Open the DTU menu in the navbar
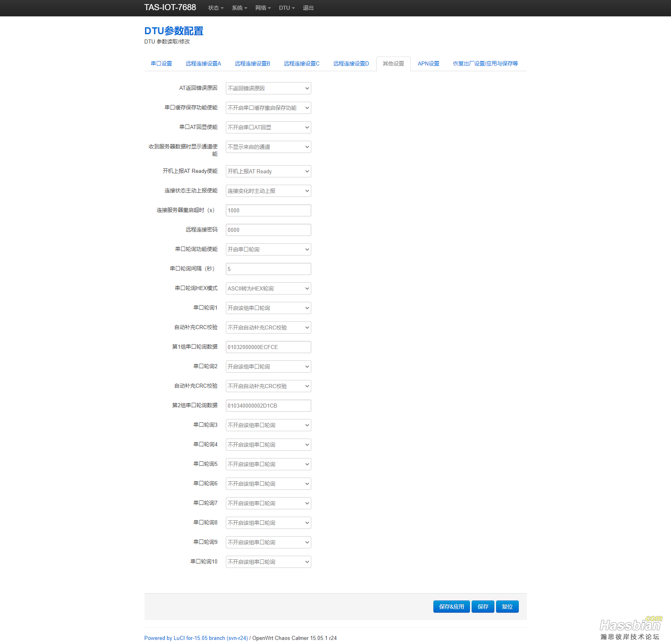The image size is (671, 644). click(x=287, y=8)
